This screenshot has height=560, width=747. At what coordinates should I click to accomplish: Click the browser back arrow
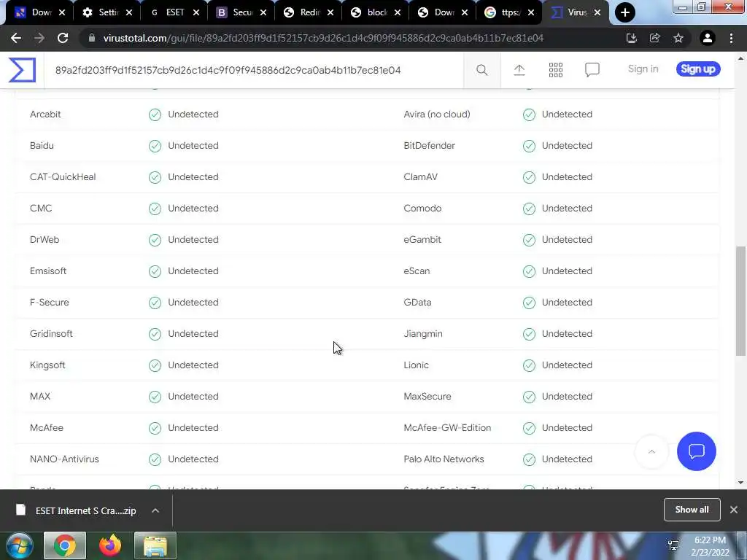(16, 38)
